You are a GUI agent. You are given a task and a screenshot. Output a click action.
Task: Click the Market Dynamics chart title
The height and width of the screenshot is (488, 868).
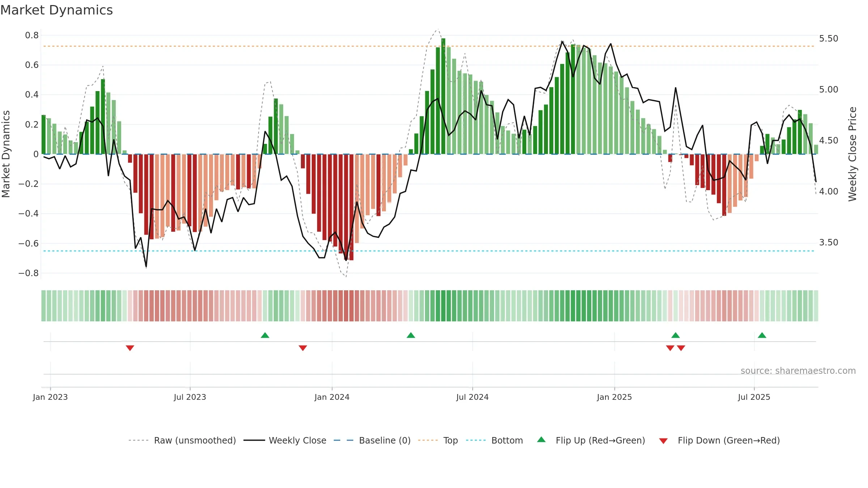[57, 10]
